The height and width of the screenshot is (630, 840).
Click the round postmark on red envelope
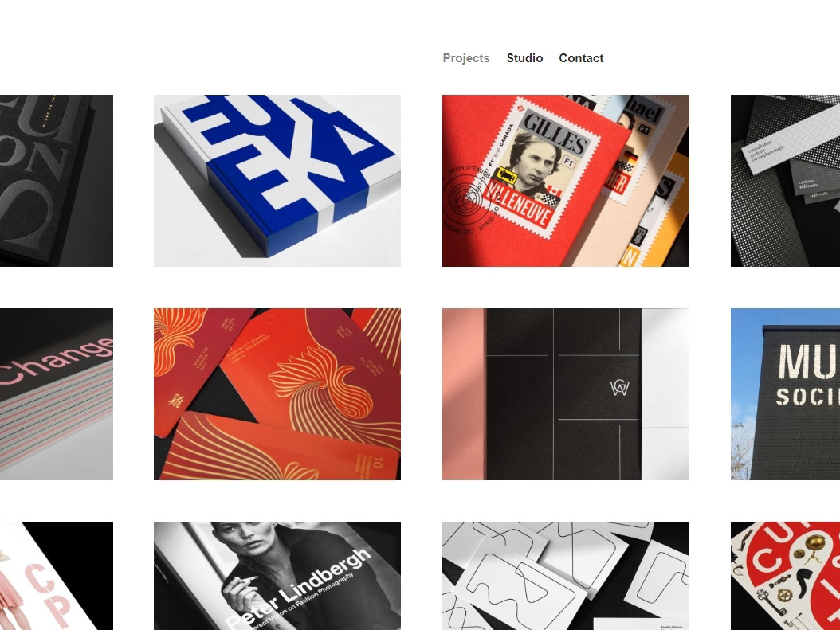click(465, 198)
